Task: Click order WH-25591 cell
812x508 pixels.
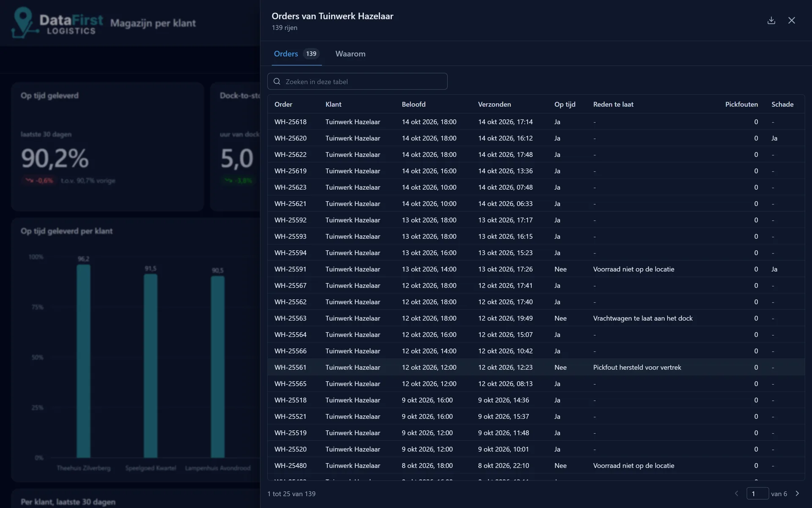Action: 290,269
